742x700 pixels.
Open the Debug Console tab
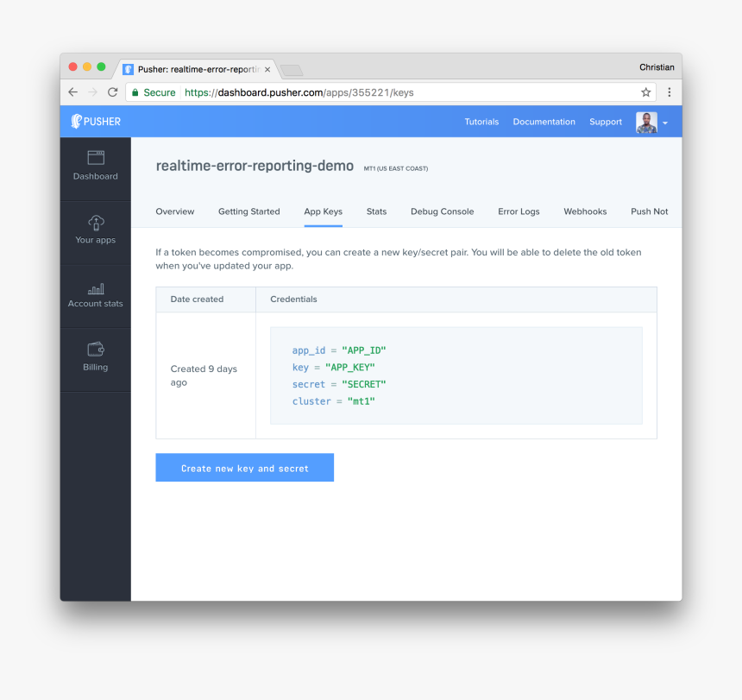[x=442, y=211]
